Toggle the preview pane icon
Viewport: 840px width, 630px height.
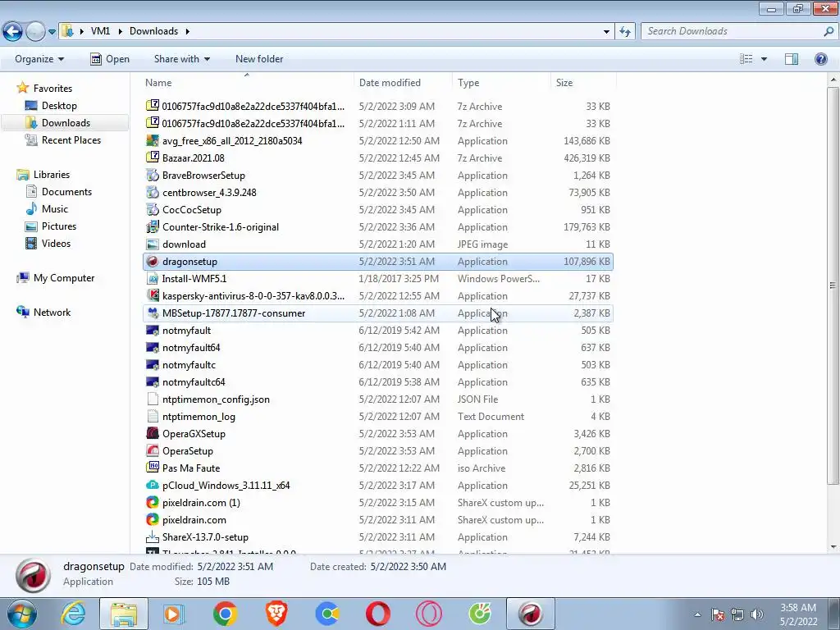pos(792,59)
